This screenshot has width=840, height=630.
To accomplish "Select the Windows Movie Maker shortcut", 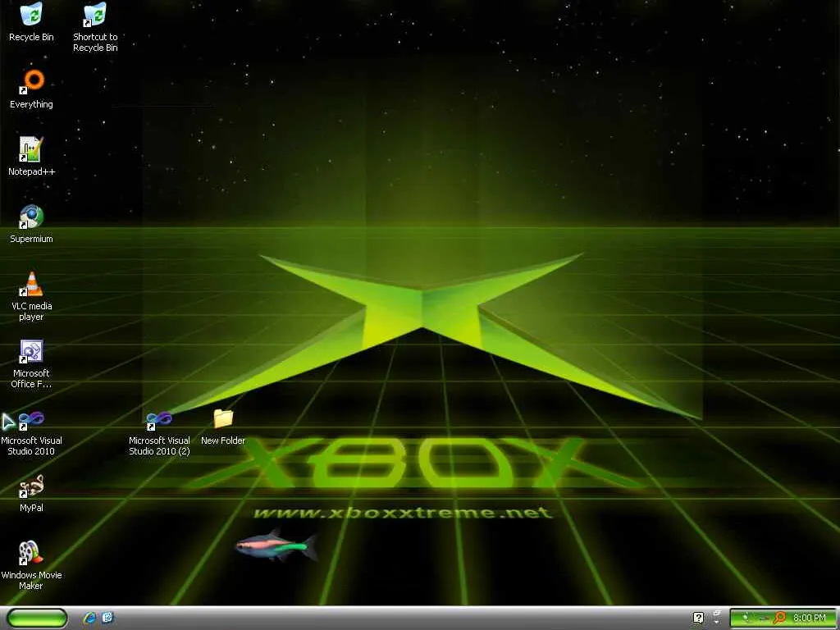I will tap(31, 554).
